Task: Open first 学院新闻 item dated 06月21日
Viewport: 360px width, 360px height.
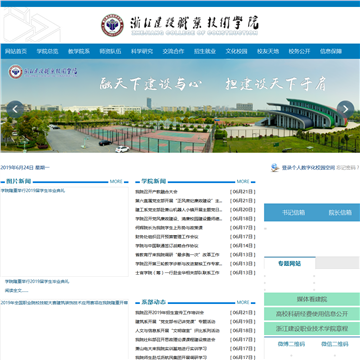Action: click(156, 192)
